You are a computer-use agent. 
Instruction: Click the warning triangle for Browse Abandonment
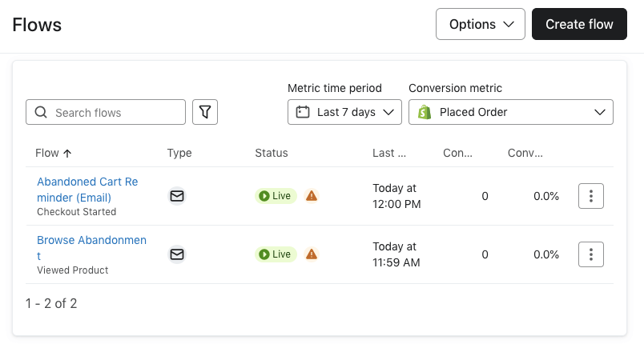point(312,254)
